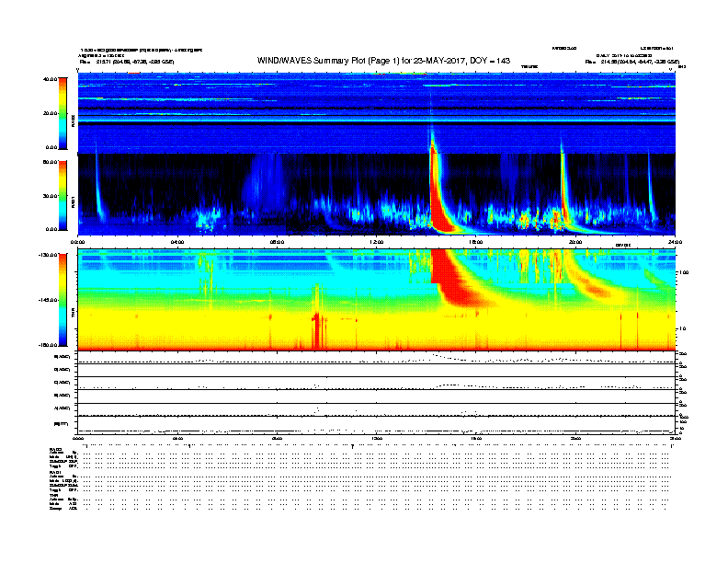Click the 10 label on TNR right axis
Screen dimensions: 728x563
(684, 328)
